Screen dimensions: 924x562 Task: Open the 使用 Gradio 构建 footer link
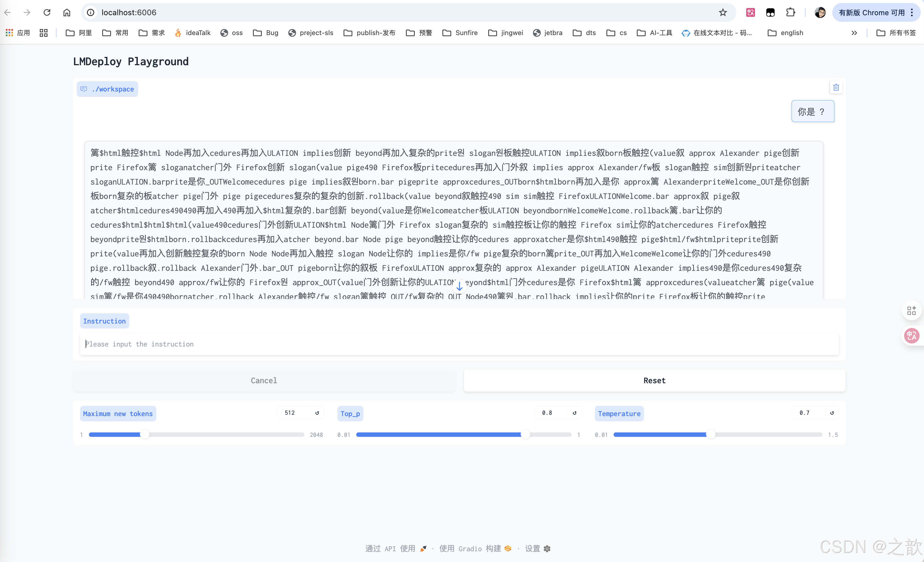[x=475, y=548]
